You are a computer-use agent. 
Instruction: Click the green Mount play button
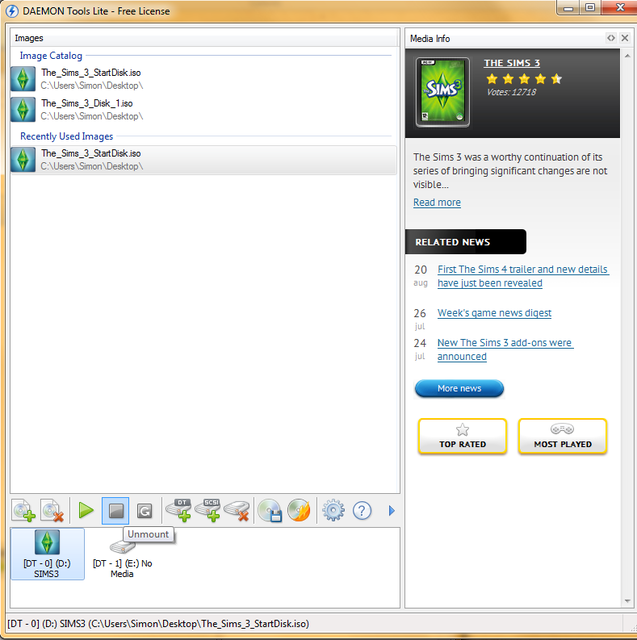click(x=86, y=510)
